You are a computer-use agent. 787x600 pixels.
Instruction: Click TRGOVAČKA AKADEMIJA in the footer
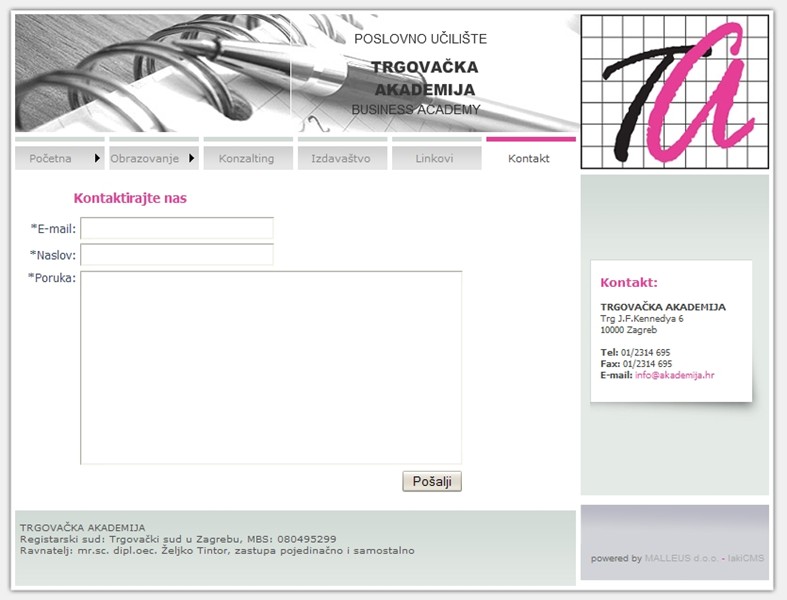[x=82, y=527]
